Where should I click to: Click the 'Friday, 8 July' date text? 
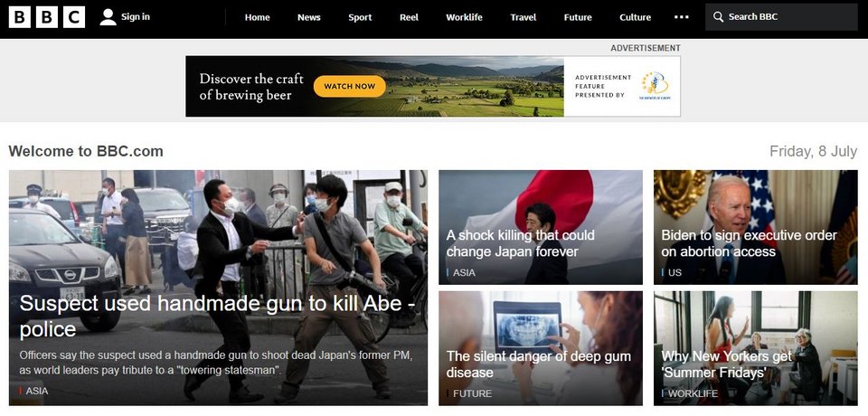pos(813,151)
